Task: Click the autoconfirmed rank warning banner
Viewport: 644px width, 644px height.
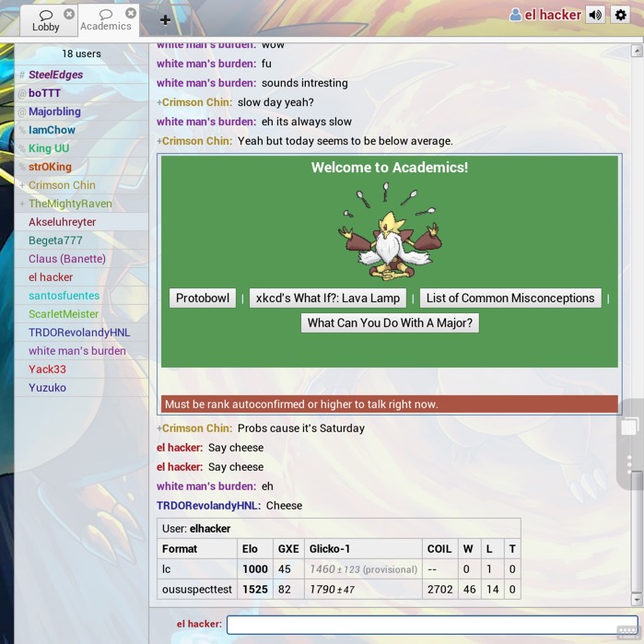Action: point(390,404)
